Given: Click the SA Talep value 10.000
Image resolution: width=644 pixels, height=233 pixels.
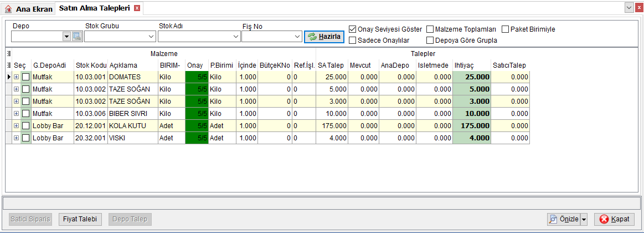Looking at the screenshot, I should pyautogui.click(x=332, y=114).
